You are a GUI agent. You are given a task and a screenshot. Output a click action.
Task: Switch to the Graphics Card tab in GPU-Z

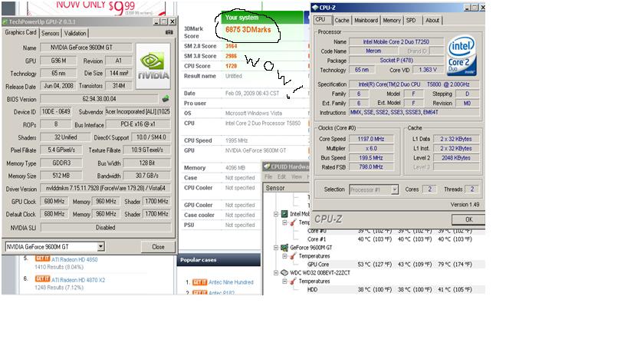tap(21, 32)
